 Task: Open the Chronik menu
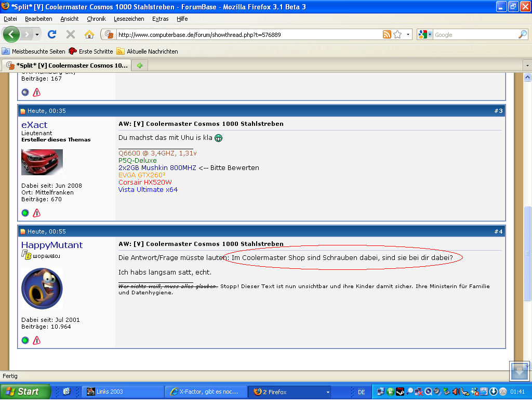pos(96,19)
